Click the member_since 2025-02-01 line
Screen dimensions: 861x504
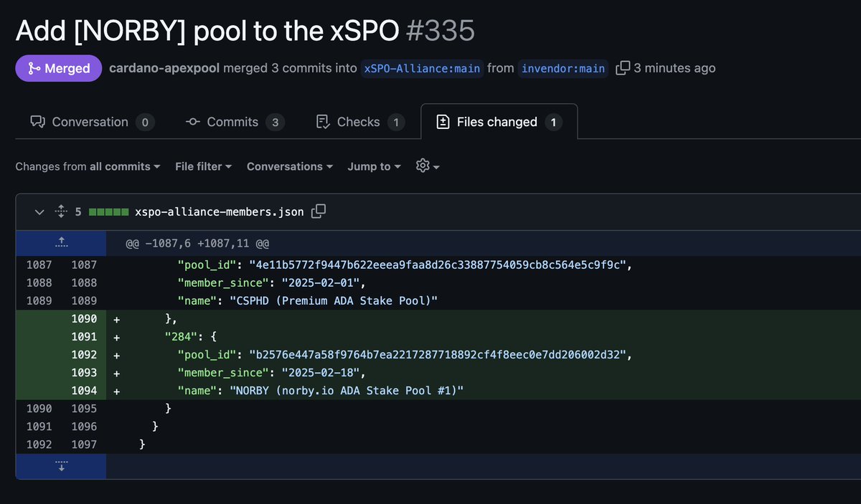272,282
